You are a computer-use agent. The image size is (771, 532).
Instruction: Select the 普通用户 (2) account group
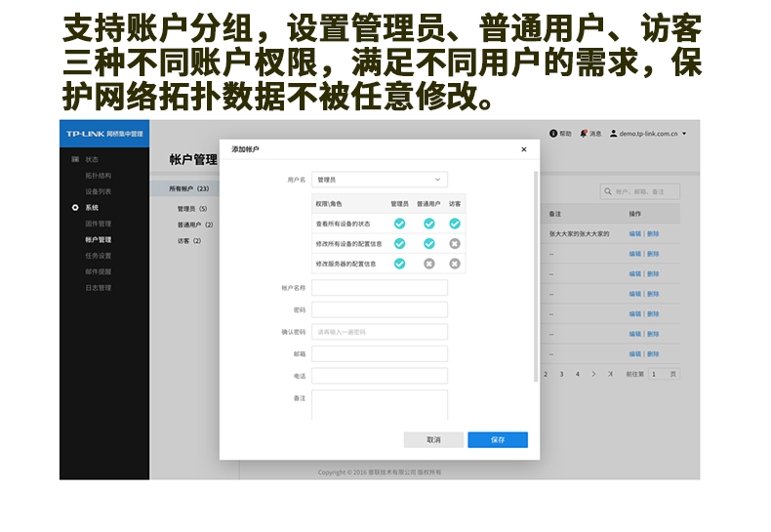click(195, 225)
